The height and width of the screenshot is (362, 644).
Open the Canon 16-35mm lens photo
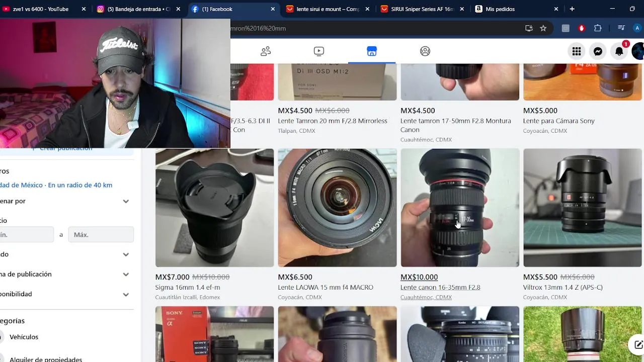coord(460,208)
